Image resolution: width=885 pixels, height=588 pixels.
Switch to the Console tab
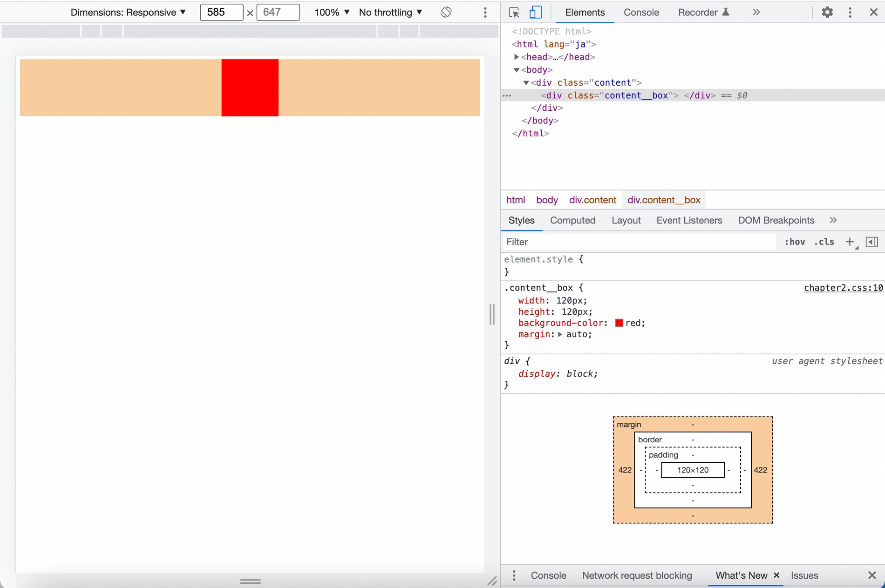(x=641, y=13)
